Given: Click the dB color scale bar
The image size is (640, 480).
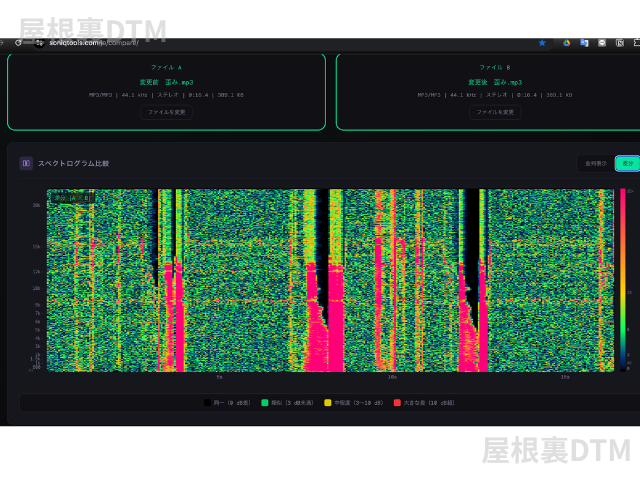Looking at the screenshot, I should (623, 280).
